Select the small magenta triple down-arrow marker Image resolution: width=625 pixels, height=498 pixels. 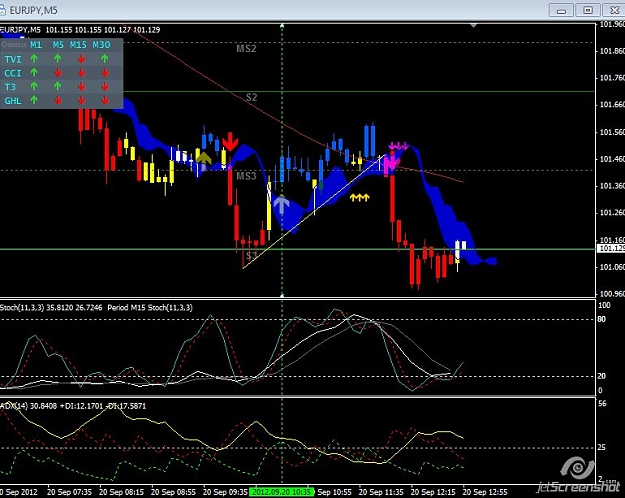tap(398, 146)
